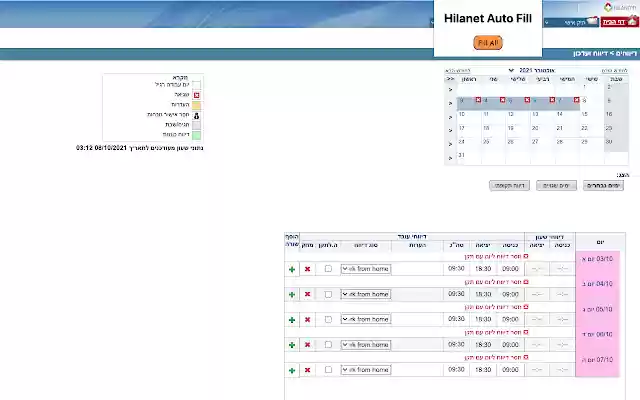Delete the 06/10 report row
Image resolution: width=640 pixels, height=400 pixels.
coord(307,344)
